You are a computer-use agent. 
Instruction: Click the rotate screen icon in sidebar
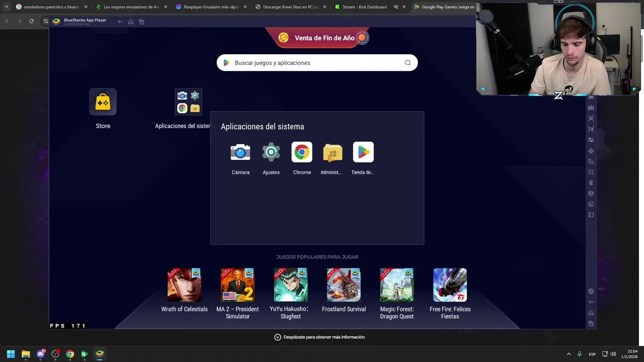(591, 161)
